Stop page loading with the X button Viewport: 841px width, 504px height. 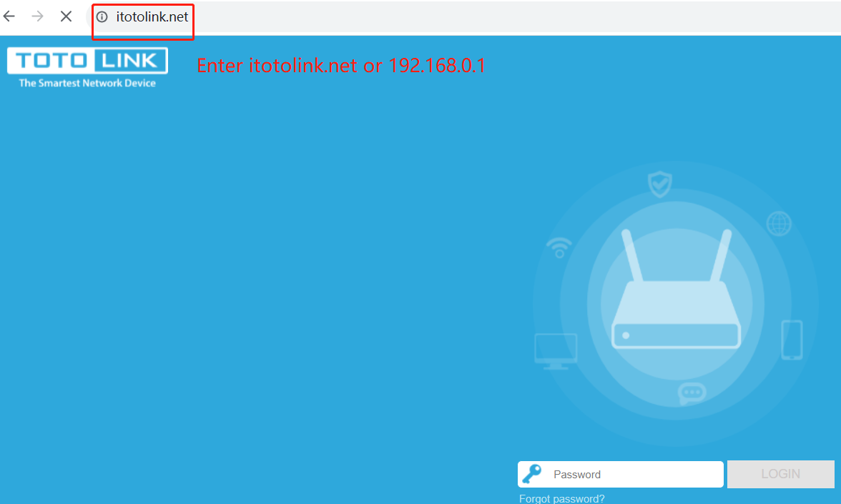[66, 16]
